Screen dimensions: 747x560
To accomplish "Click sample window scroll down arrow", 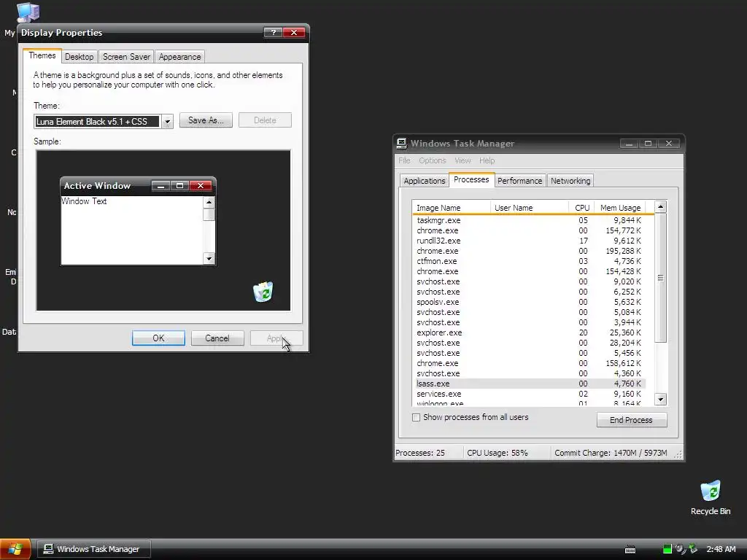I will coord(209,259).
